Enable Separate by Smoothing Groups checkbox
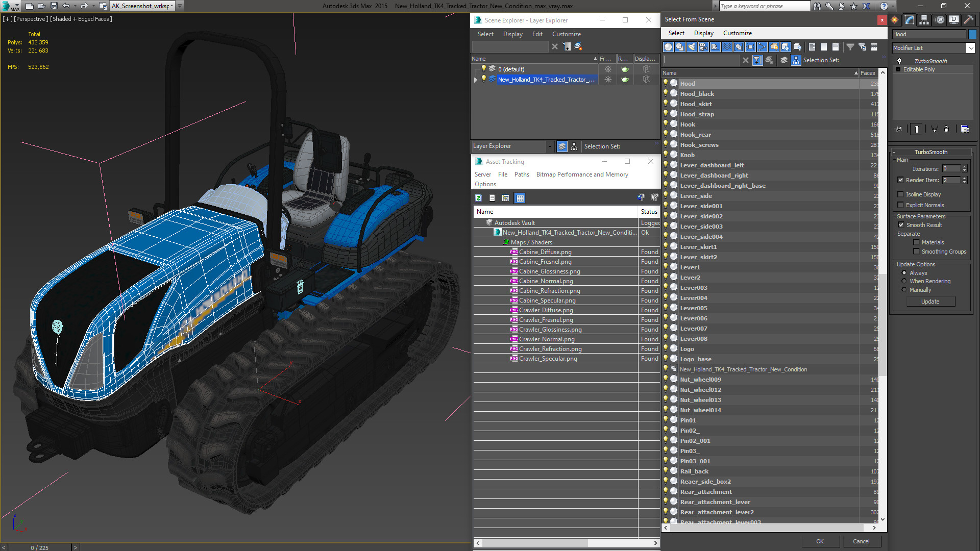Image resolution: width=980 pixels, height=551 pixels. [916, 252]
